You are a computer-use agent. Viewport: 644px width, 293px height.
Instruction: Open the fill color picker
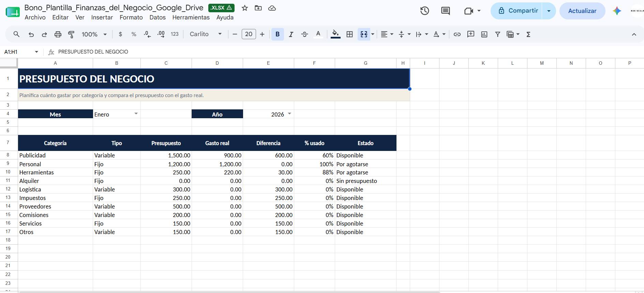(335, 34)
